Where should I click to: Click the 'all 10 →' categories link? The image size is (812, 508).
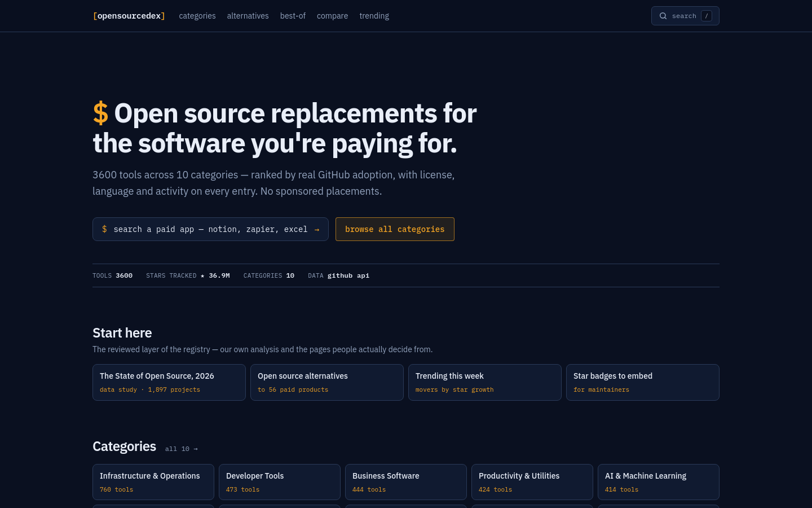(181, 449)
